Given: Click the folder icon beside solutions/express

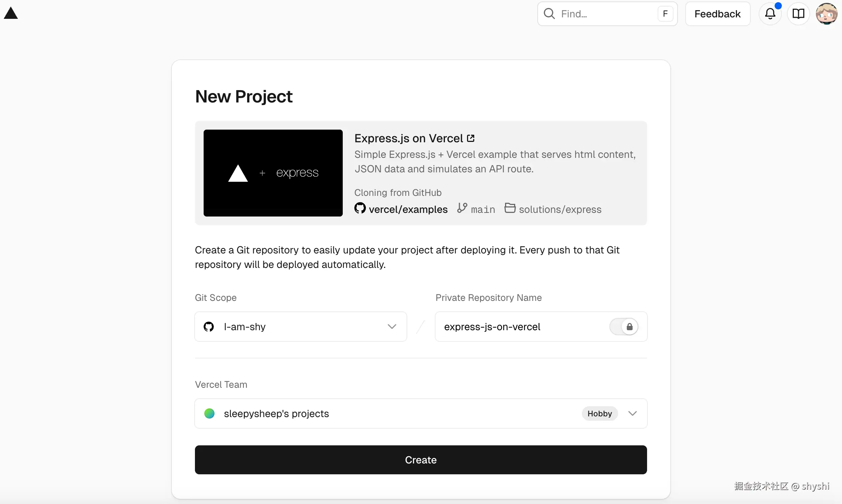Looking at the screenshot, I should tap(510, 208).
